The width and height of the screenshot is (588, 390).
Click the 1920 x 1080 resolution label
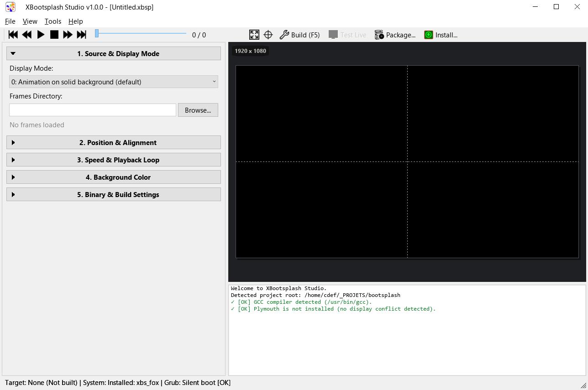coord(250,51)
